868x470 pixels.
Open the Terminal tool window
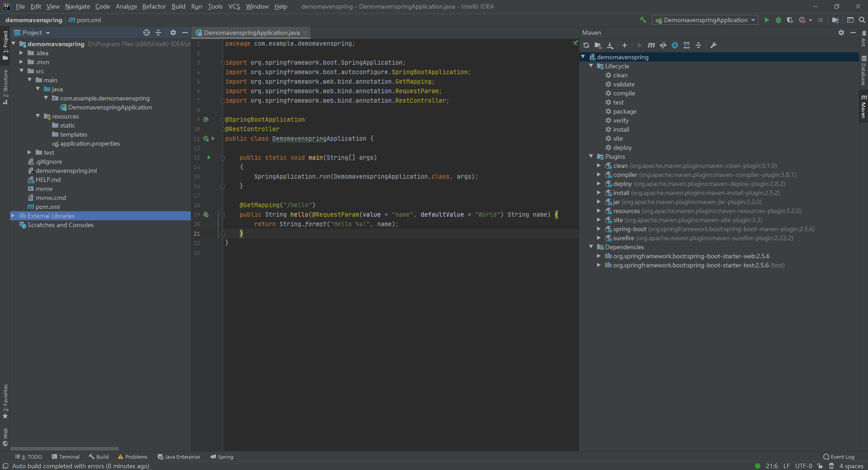click(x=66, y=457)
